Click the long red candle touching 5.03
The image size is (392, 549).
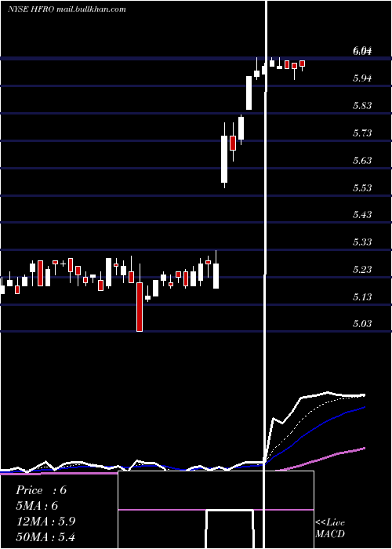(x=140, y=307)
